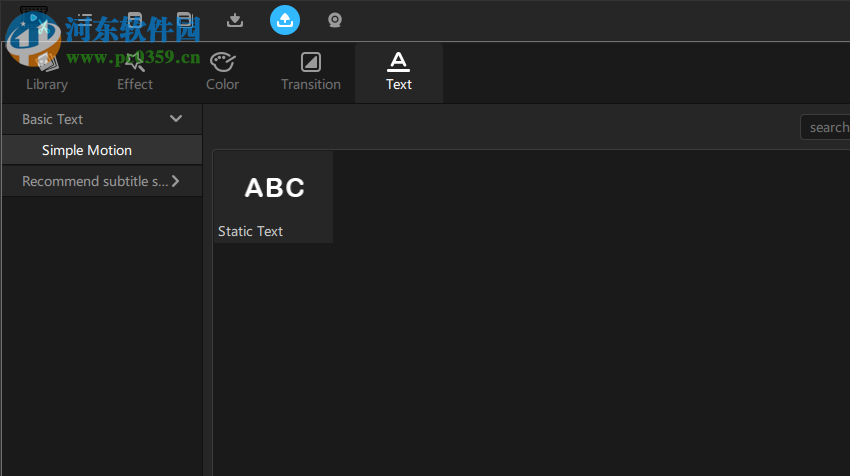This screenshot has width=850, height=476.
Task: Click the Basic Text category label
Action: 53,119
